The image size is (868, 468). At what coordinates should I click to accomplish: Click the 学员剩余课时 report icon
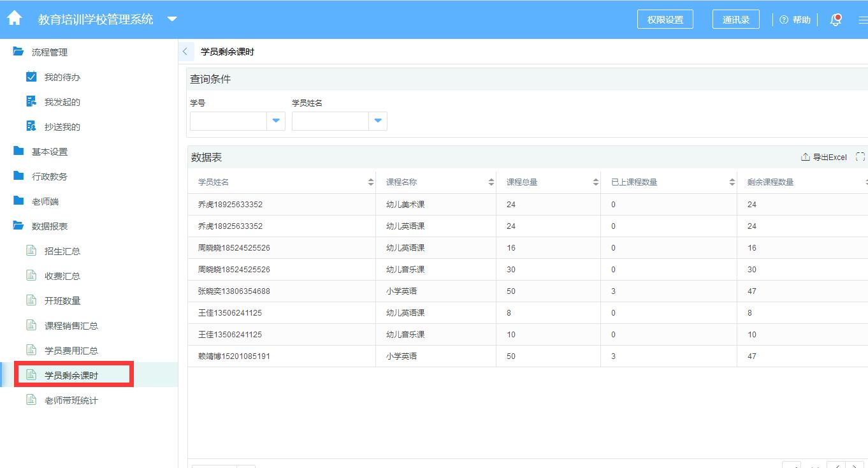(31, 375)
